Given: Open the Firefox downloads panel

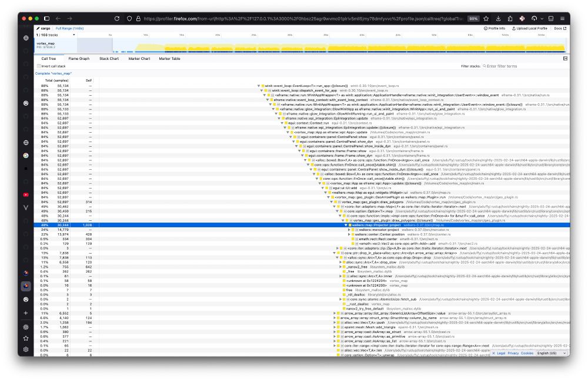Looking at the screenshot, I should [499, 18].
